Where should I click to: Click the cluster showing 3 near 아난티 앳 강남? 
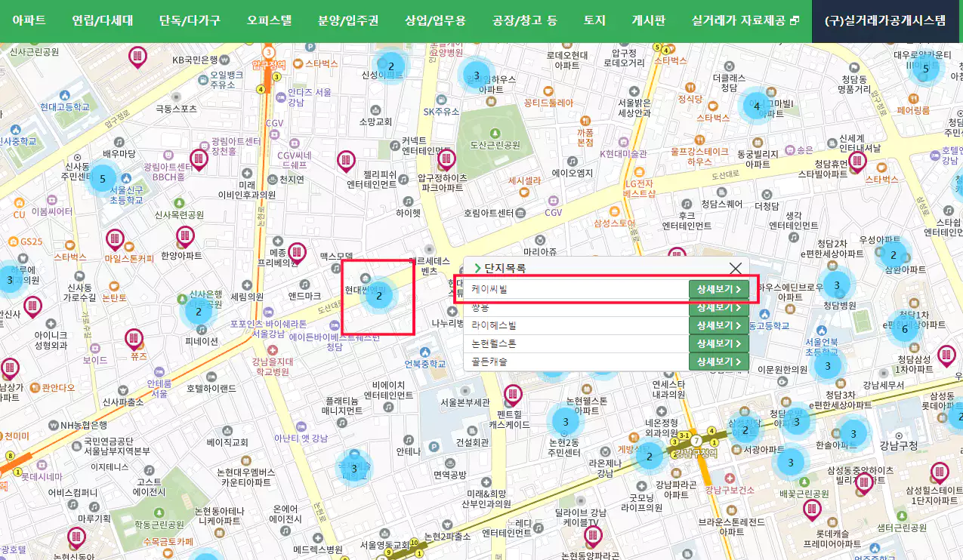[x=355, y=469]
